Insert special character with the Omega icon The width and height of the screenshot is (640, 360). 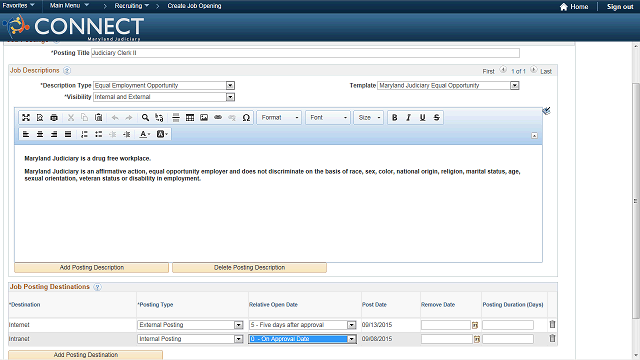pos(246,118)
